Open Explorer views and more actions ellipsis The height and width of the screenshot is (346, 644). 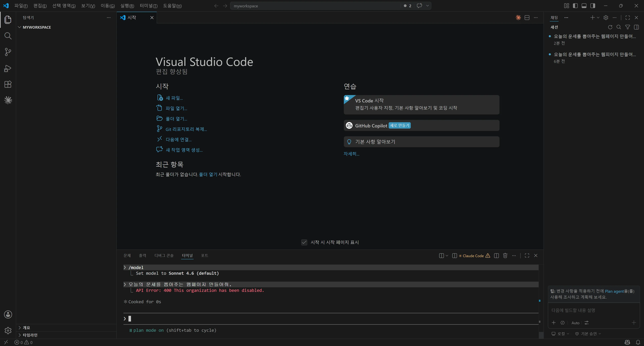pyautogui.click(x=109, y=17)
